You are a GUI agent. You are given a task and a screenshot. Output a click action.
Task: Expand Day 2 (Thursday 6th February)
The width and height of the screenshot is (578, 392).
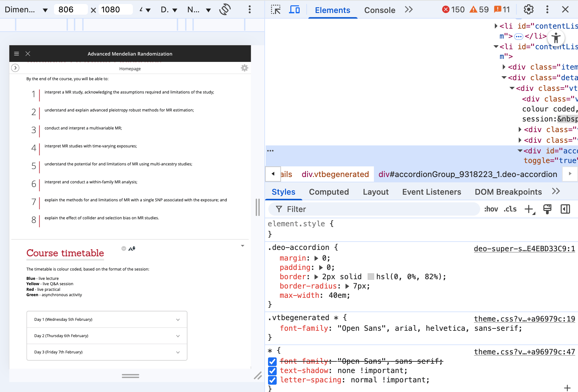107,336
